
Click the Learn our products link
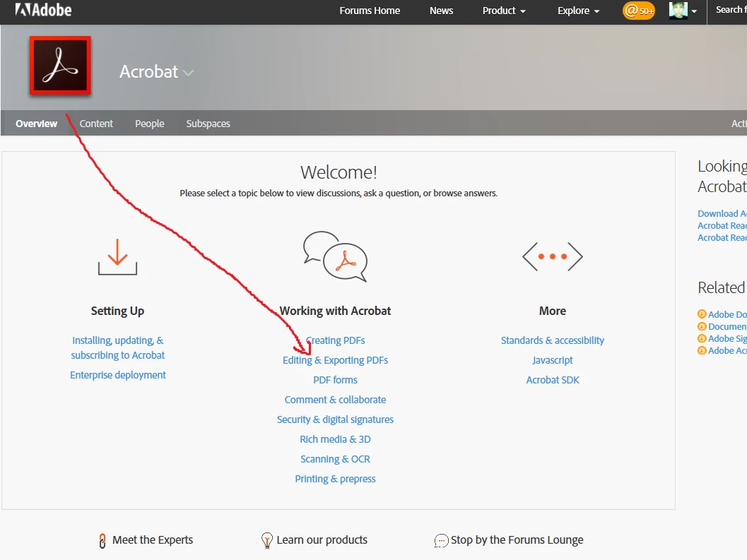point(322,540)
